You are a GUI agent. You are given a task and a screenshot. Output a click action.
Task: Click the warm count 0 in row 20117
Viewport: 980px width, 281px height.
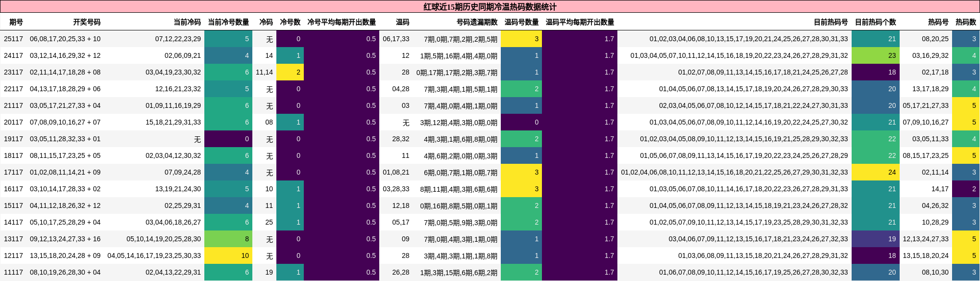[521, 122]
